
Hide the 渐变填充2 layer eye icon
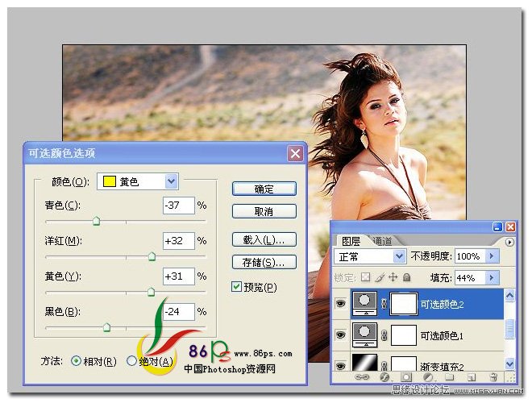[x=341, y=365]
